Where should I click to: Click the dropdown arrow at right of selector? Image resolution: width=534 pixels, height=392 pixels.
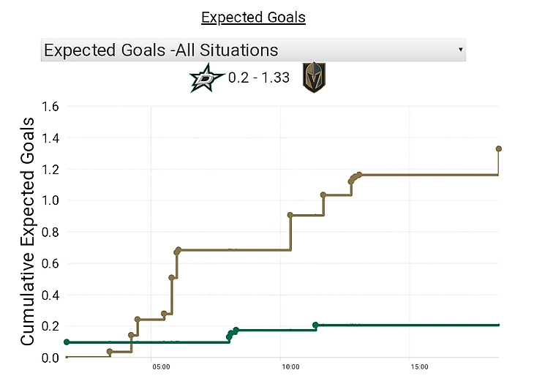point(460,50)
